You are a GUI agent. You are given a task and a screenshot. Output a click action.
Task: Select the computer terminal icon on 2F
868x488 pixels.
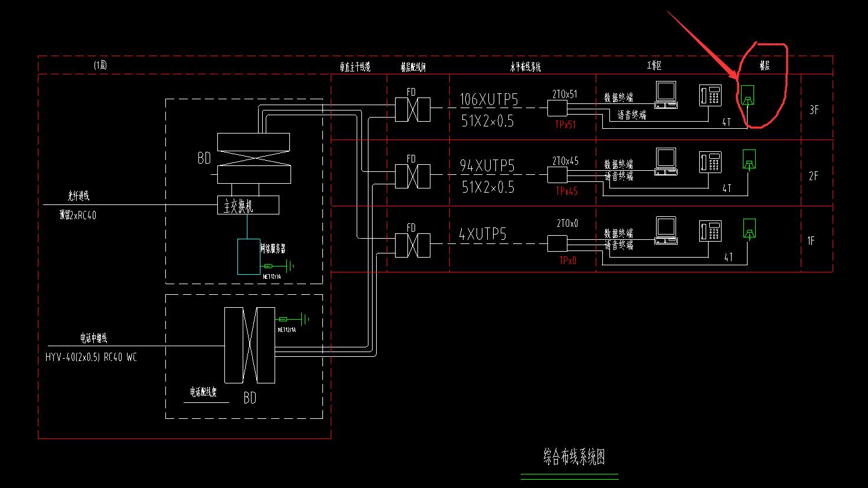pyautogui.click(x=666, y=161)
